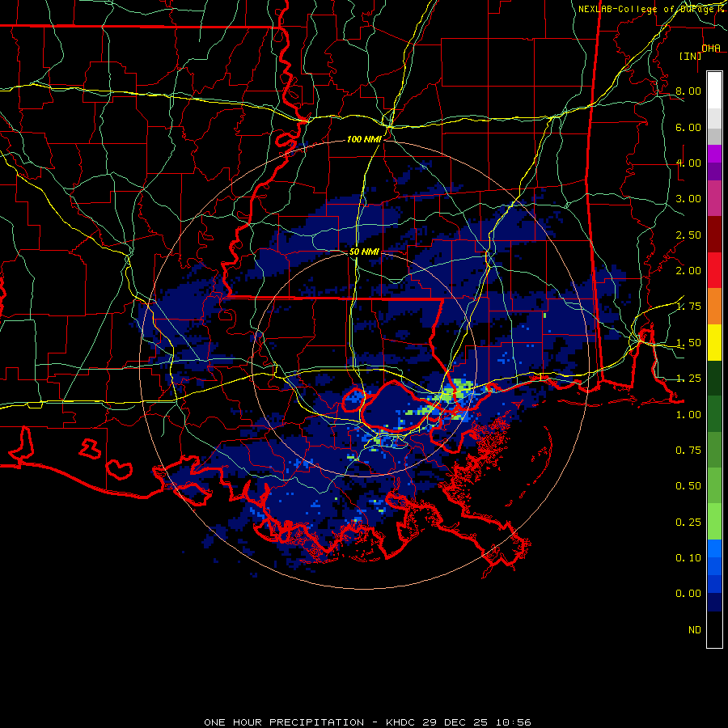Click the 0.10 legend value
This screenshot has width=728, height=728.
pos(688,558)
